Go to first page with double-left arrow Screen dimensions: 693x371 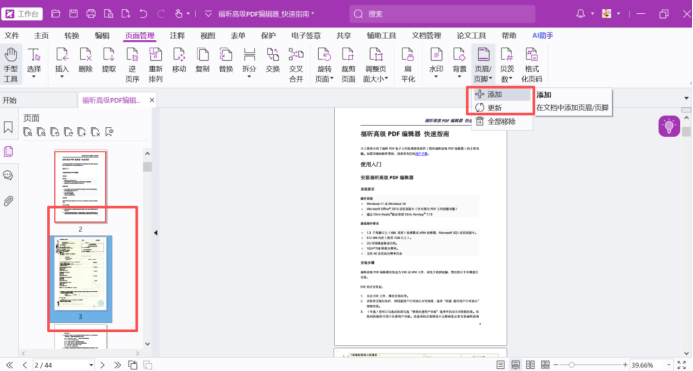pos(9,365)
